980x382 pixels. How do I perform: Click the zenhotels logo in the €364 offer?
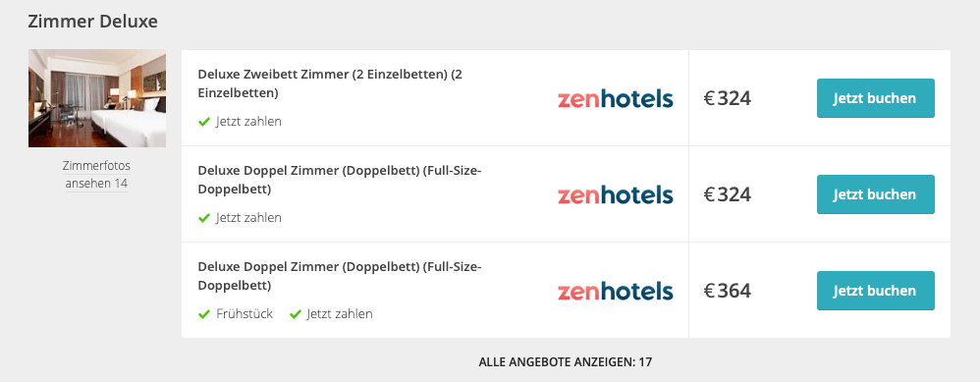pos(615,292)
